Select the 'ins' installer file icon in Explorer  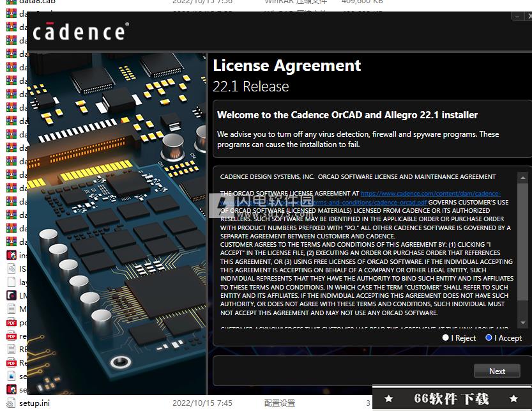point(11,255)
